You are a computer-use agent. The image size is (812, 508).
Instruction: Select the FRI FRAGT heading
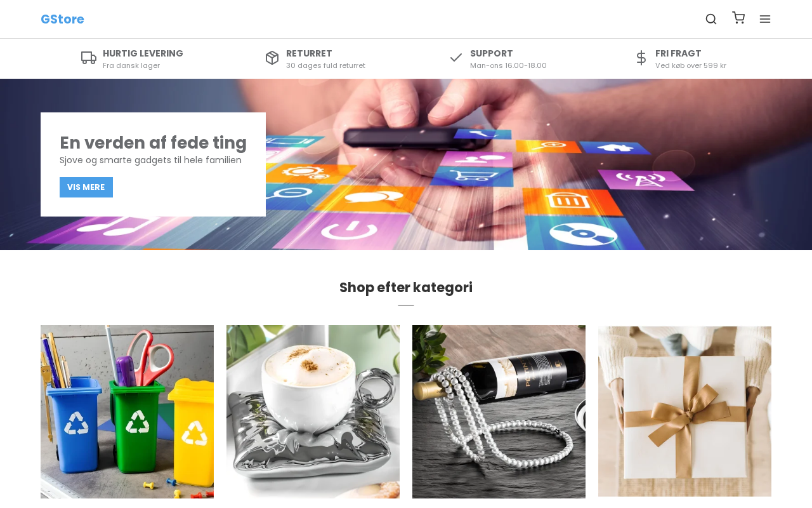[x=678, y=53]
